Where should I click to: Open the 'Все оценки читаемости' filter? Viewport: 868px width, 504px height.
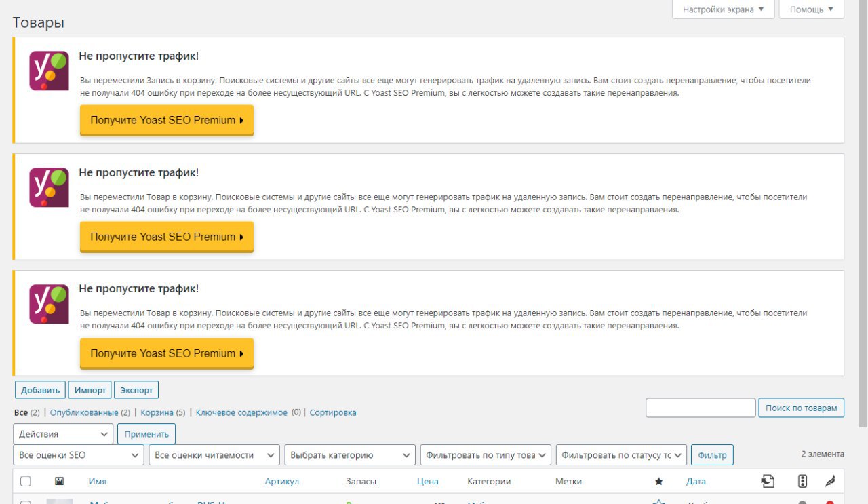pyautogui.click(x=214, y=455)
